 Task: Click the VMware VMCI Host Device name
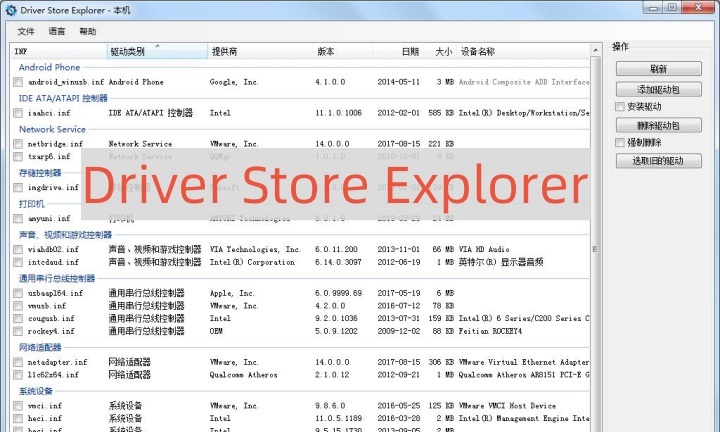[x=507, y=406]
